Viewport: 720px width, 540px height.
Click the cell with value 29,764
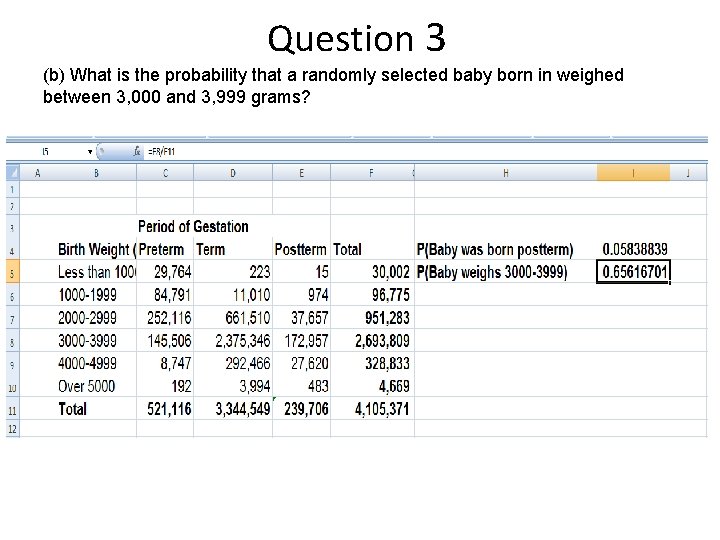[x=165, y=272]
